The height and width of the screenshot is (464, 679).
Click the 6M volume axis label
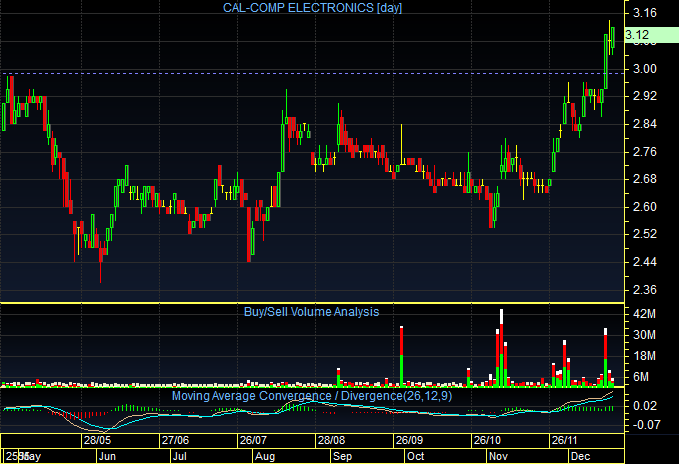[x=641, y=377]
